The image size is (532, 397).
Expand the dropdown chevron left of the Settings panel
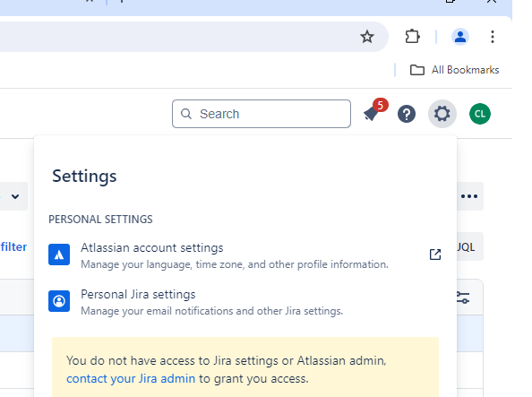pyautogui.click(x=15, y=196)
